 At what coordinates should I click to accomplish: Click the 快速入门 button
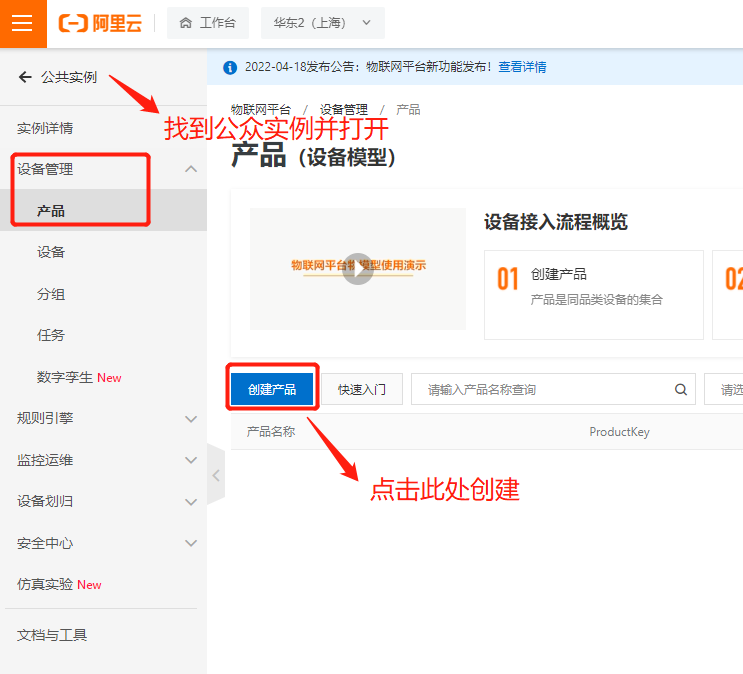(x=361, y=389)
